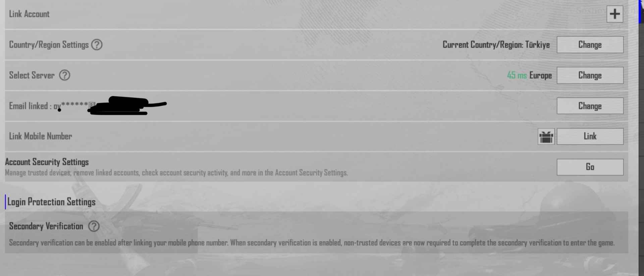
Task: Click the Link Mobile Number label
Action: pos(40,136)
